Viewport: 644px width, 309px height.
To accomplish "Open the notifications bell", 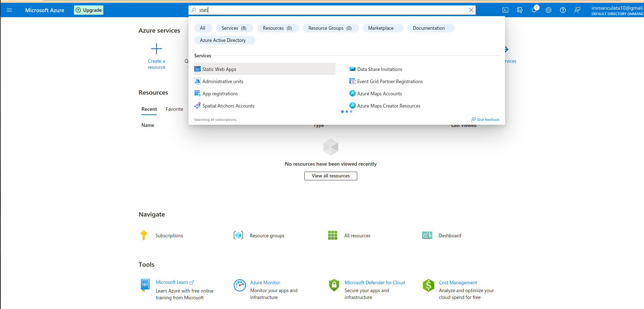I will pyautogui.click(x=534, y=10).
